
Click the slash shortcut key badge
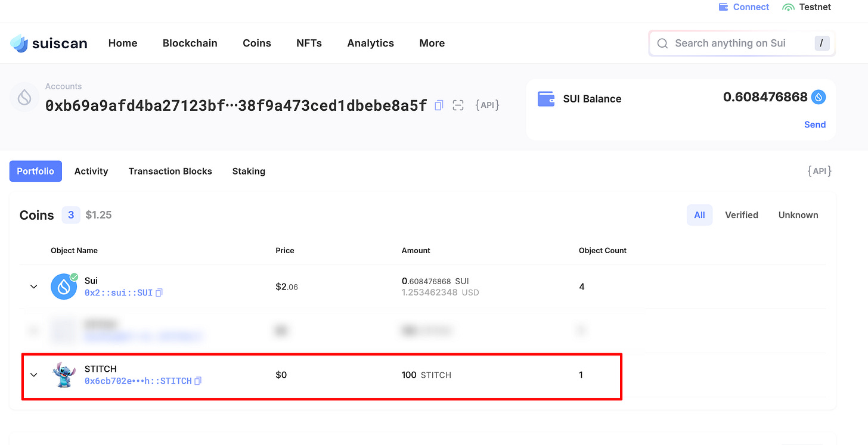(x=822, y=43)
